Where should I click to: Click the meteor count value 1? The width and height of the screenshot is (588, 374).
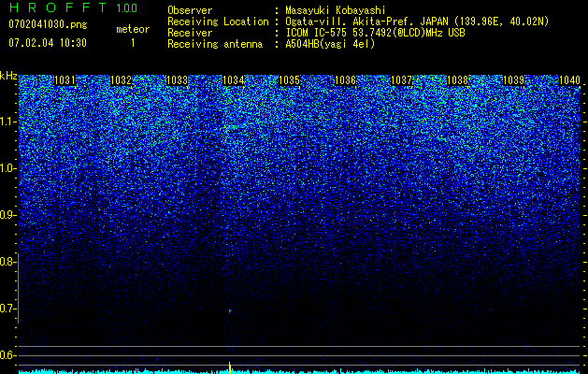point(133,43)
